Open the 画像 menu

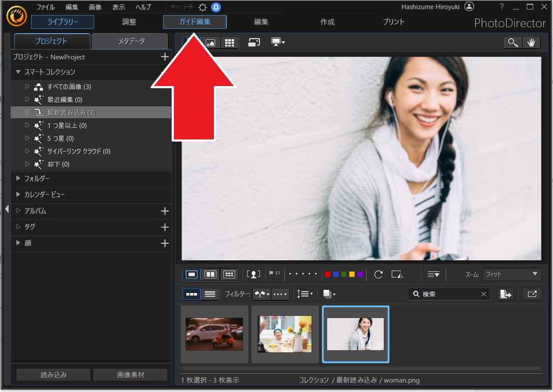[96, 7]
